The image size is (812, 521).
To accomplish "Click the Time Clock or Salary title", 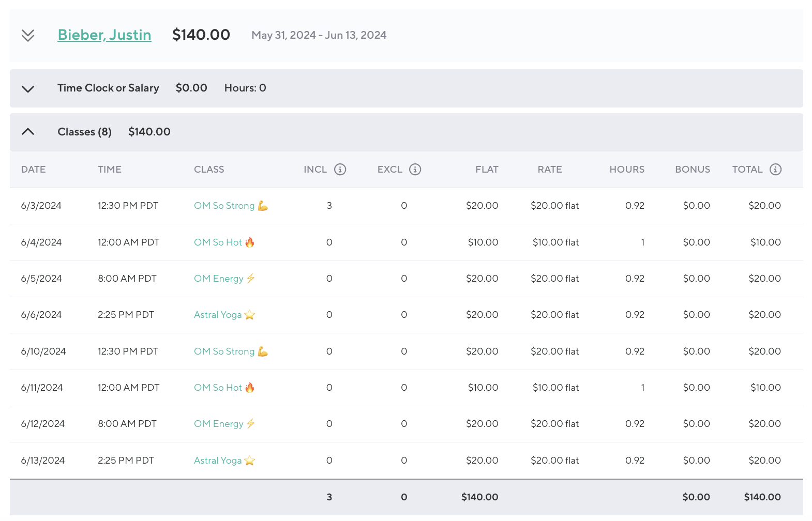I will click(x=108, y=88).
